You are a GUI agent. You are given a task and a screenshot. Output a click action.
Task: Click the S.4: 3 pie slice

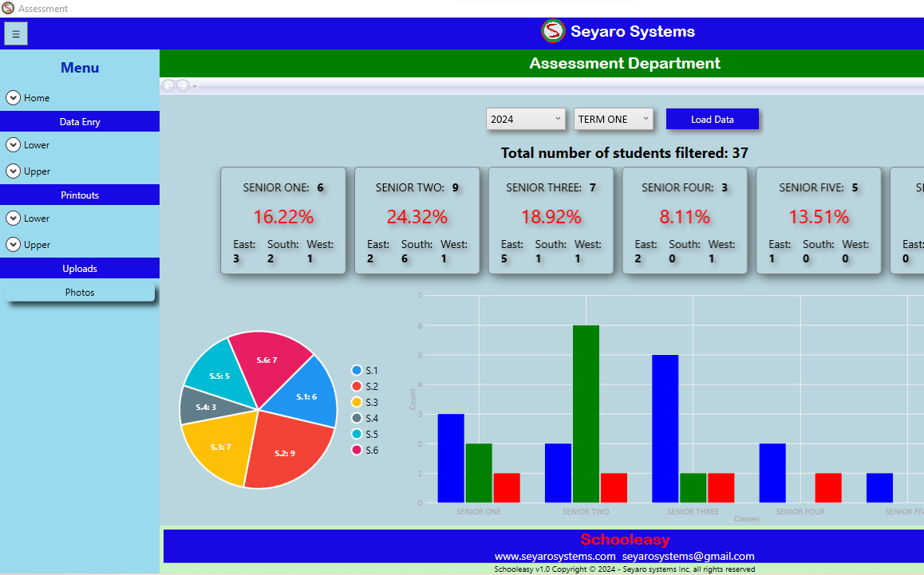tap(206, 407)
